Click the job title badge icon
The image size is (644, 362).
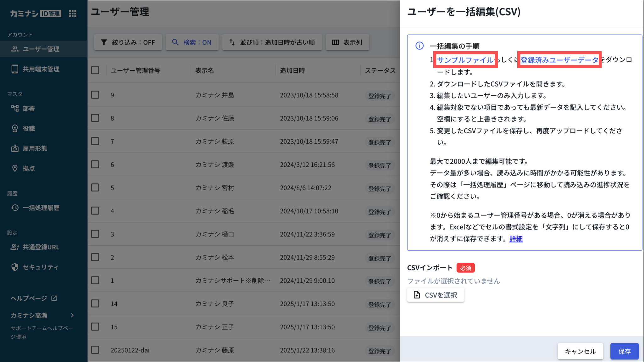pos(14,128)
